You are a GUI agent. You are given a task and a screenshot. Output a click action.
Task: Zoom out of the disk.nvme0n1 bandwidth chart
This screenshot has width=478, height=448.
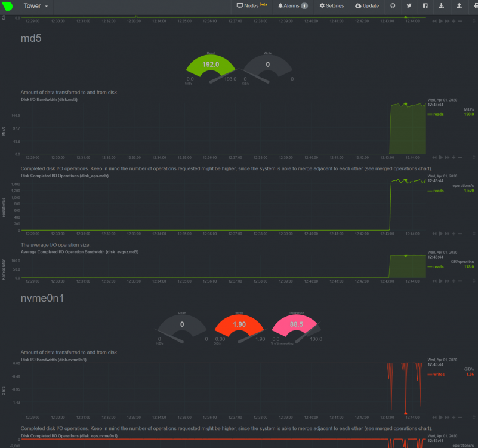(460, 417)
